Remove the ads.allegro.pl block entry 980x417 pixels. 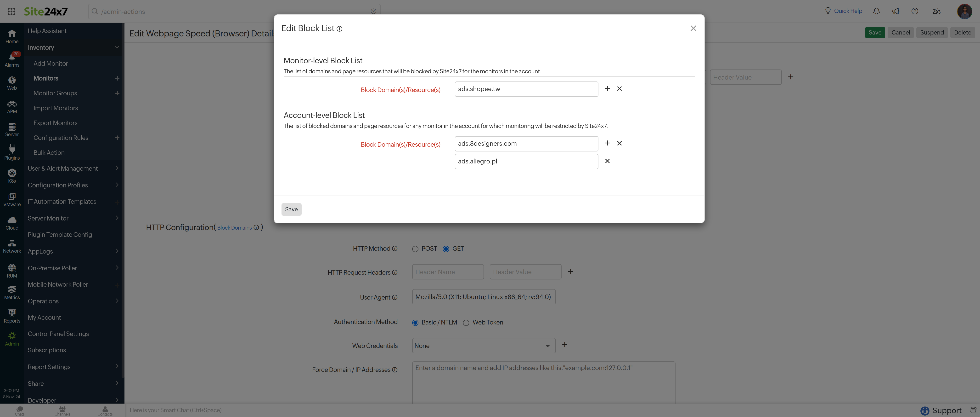pos(607,161)
